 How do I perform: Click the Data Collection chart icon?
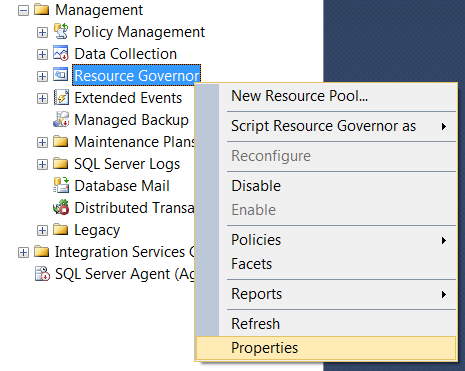pos(61,53)
